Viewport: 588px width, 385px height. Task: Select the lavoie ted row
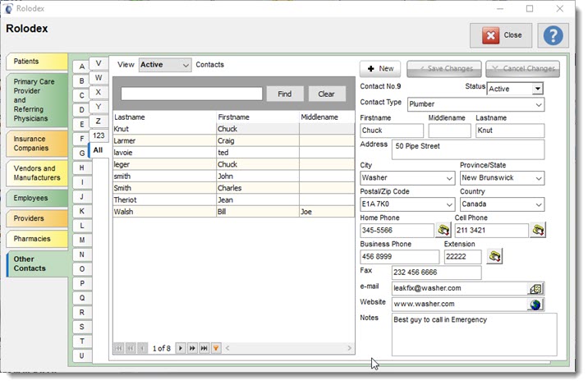(233, 153)
